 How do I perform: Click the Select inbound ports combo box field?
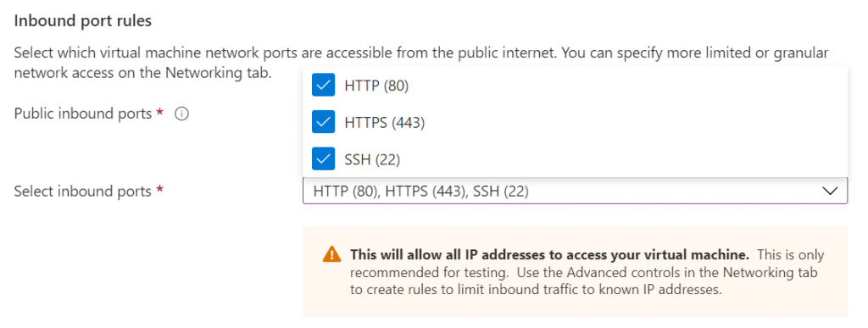pos(575,192)
